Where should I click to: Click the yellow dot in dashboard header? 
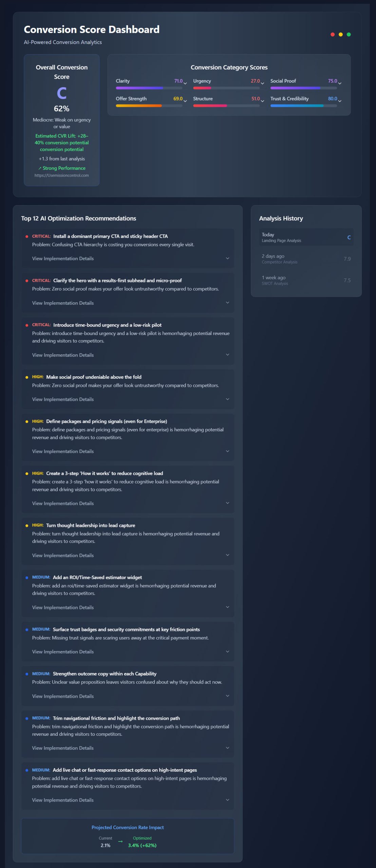pos(341,34)
